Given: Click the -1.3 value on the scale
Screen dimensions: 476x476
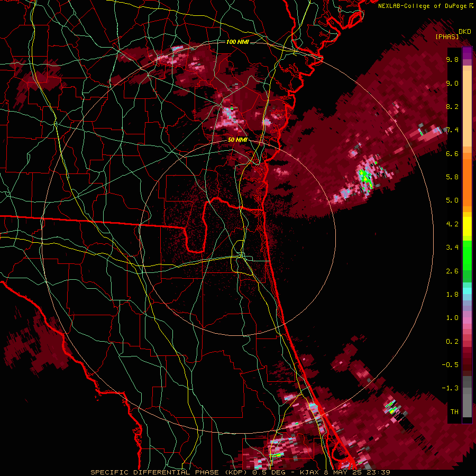Looking at the screenshot, I should point(450,388).
